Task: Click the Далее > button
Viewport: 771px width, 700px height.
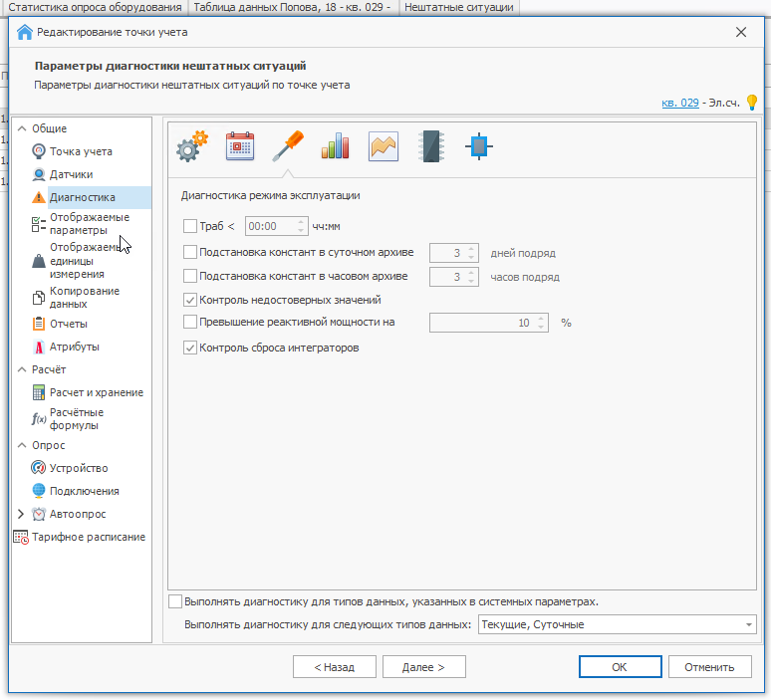Action: [x=425, y=667]
